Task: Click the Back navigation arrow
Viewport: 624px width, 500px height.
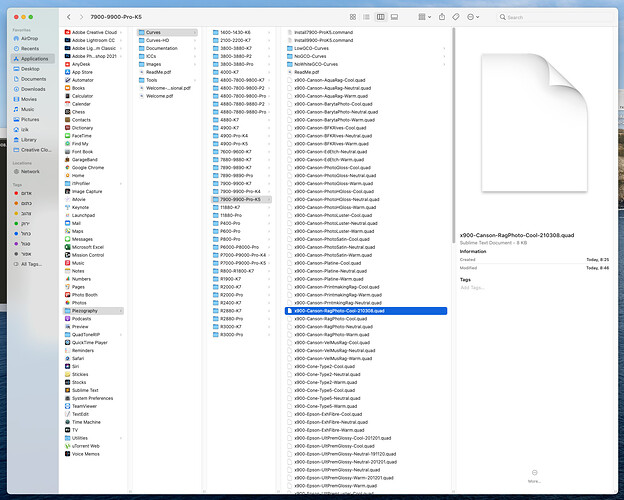Action: pyautogui.click(x=67, y=18)
